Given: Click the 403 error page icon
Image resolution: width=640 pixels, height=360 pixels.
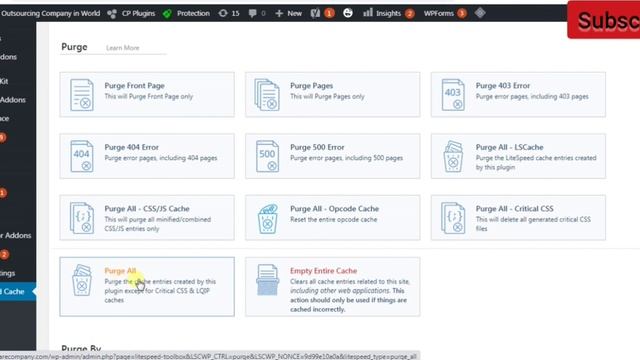Looking at the screenshot, I should click(453, 95).
